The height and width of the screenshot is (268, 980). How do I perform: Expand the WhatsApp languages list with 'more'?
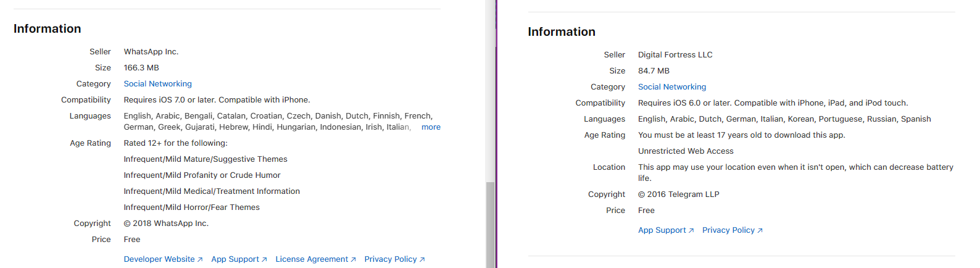tap(431, 127)
